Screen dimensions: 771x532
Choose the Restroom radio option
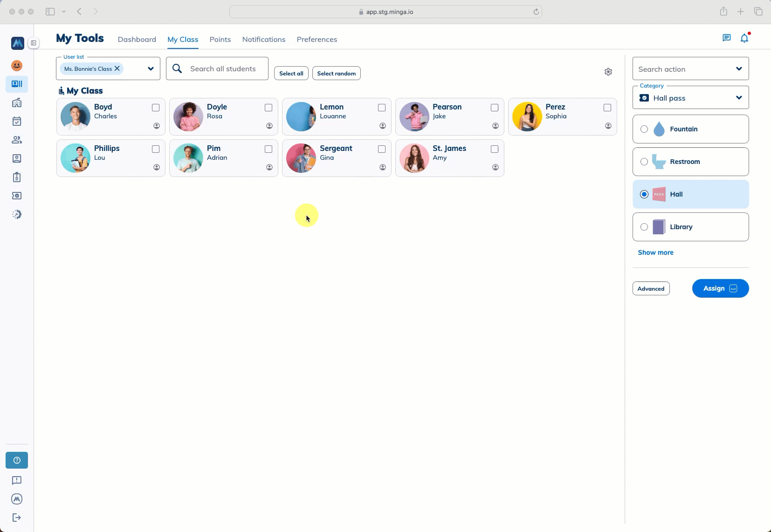644,162
